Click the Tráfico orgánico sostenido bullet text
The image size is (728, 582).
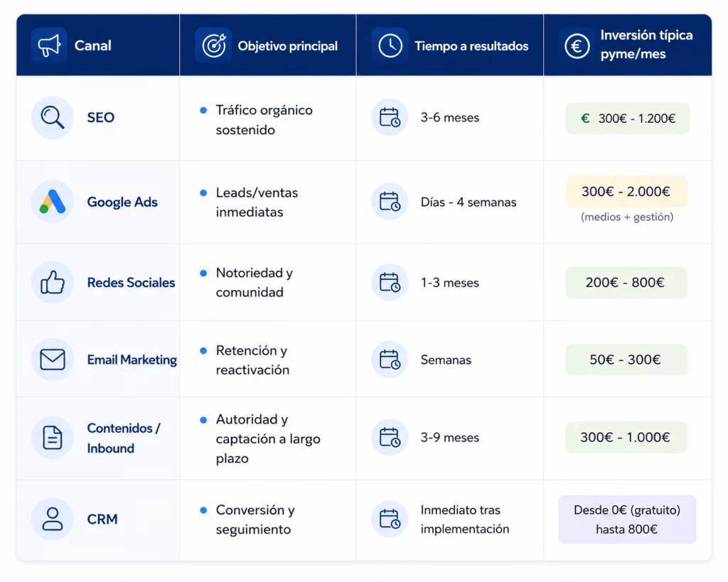[264, 120]
